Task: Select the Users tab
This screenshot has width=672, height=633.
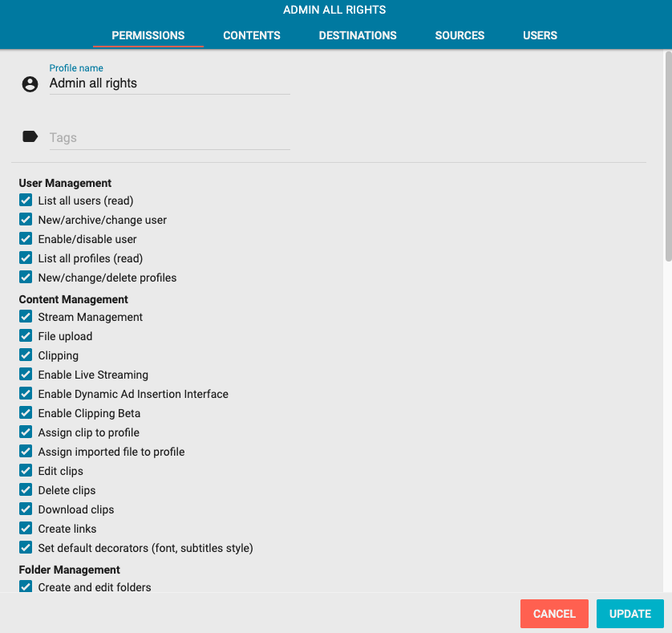Action: click(x=540, y=35)
